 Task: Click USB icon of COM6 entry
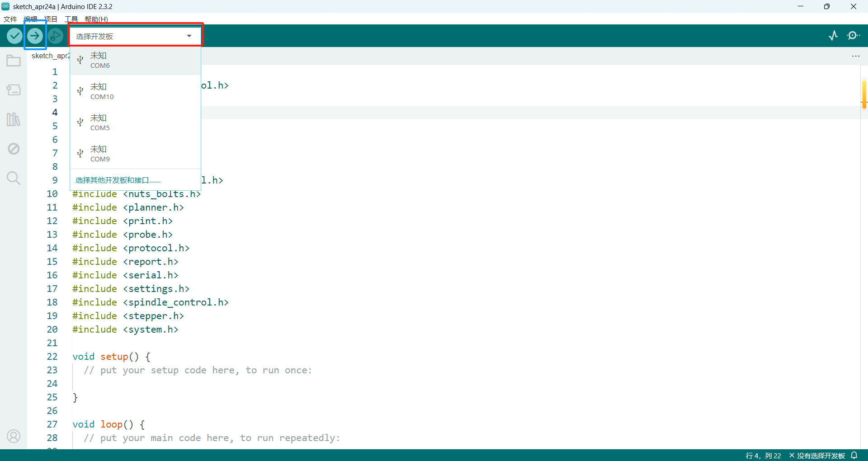point(80,60)
